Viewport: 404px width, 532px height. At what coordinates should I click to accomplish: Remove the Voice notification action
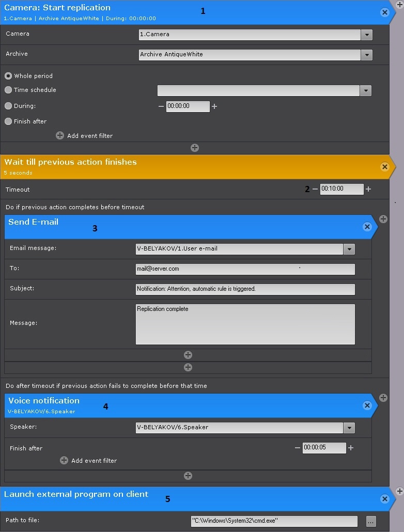[x=367, y=405]
